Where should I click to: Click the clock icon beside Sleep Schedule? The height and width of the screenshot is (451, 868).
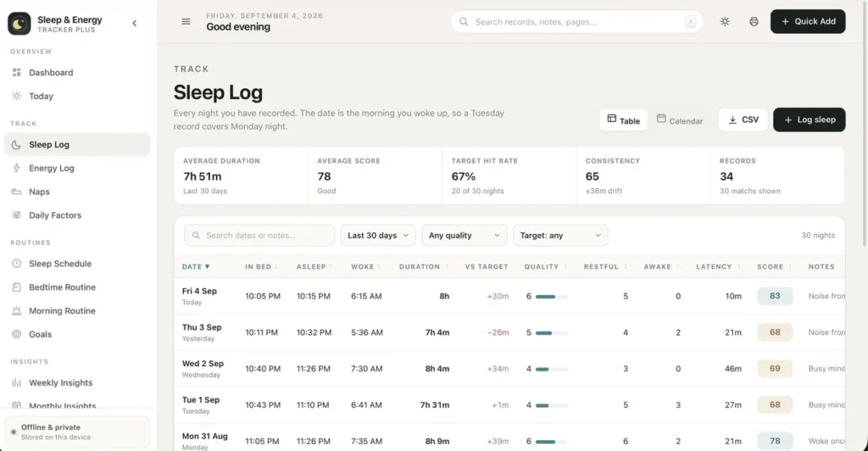[x=17, y=264]
